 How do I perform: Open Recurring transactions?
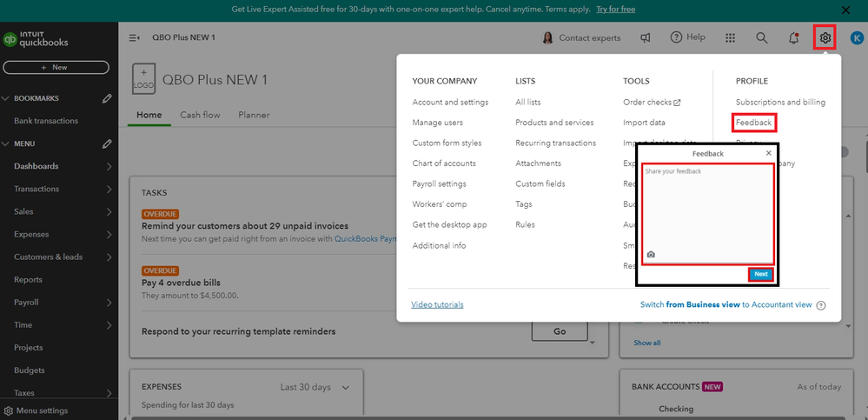coord(556,143)
